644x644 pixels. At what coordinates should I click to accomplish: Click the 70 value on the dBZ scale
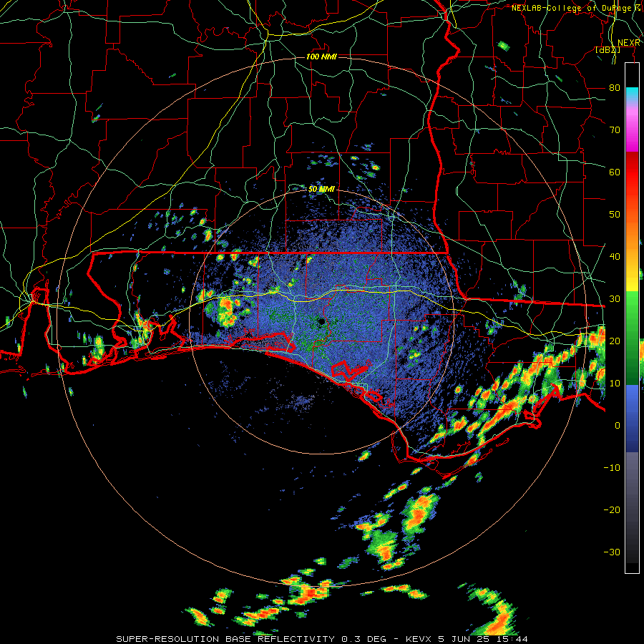(615, 130)
